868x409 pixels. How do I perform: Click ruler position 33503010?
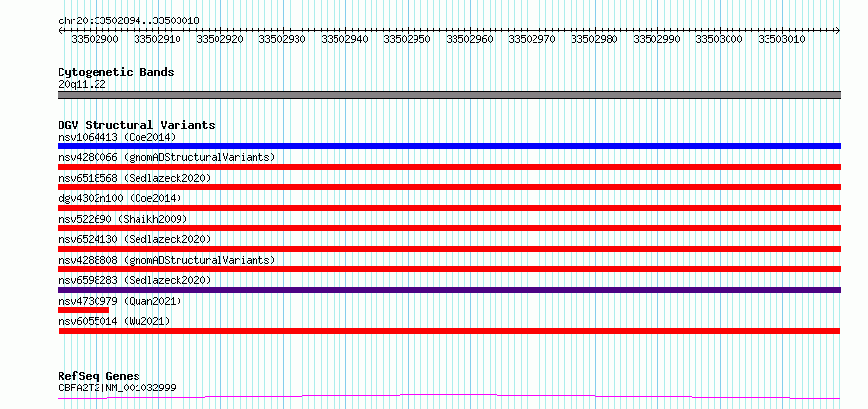click(781, 39)
